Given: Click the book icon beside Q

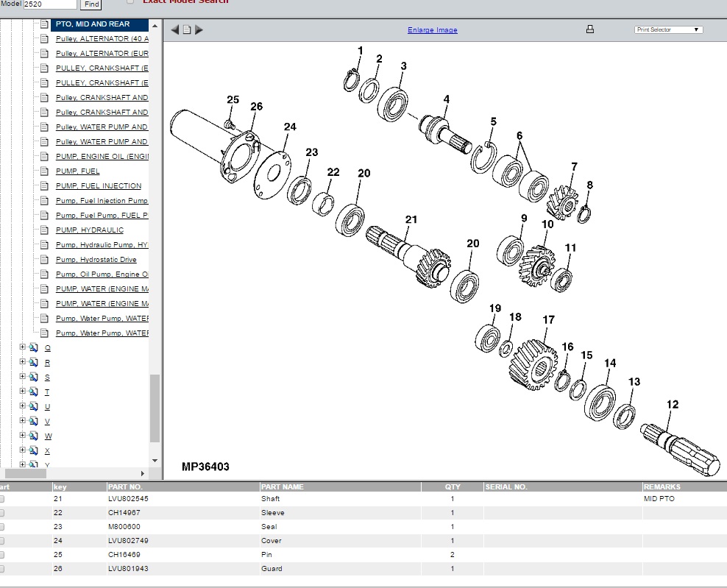Looking at the screenshot, I should [33, 348].
